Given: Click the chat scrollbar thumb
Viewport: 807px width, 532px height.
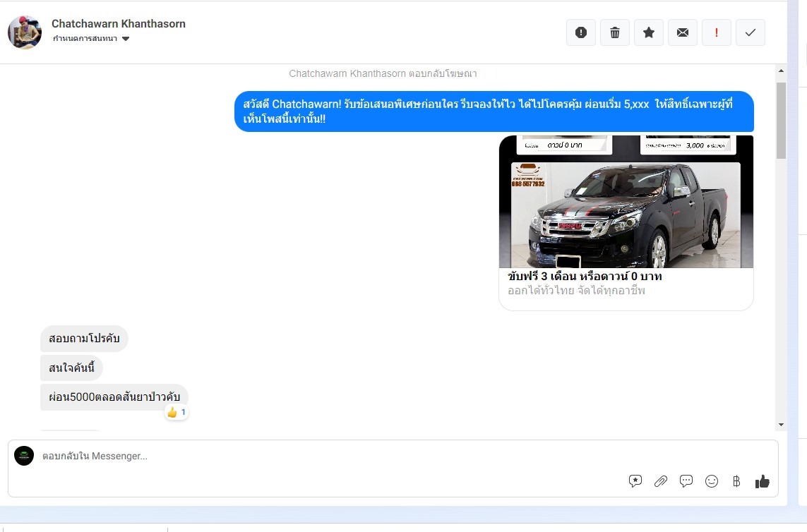Looking at the screenshot, I should pos(782,121).
